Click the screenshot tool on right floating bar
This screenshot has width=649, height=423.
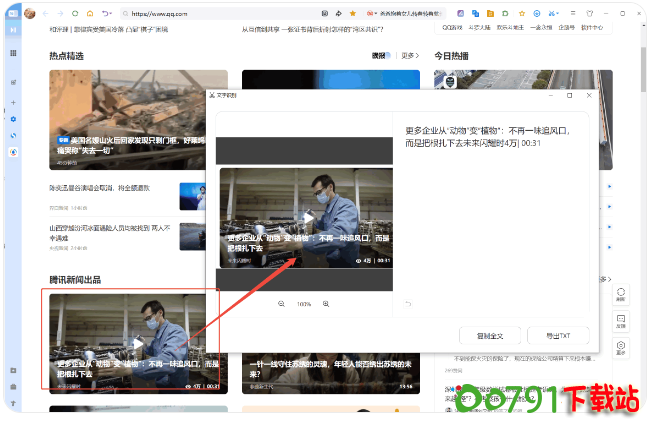621,295
